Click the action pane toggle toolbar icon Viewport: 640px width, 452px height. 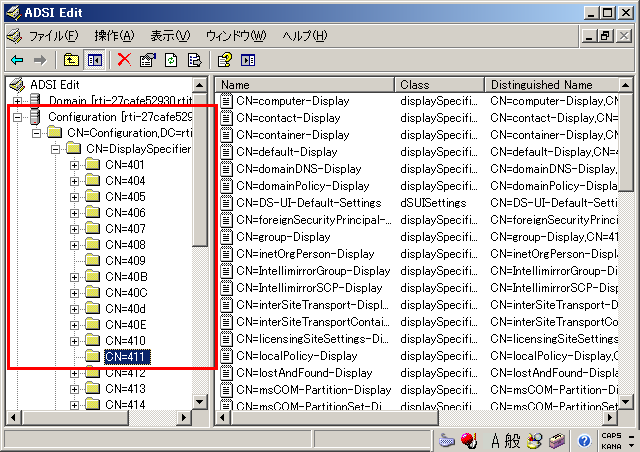click(248, 60)
